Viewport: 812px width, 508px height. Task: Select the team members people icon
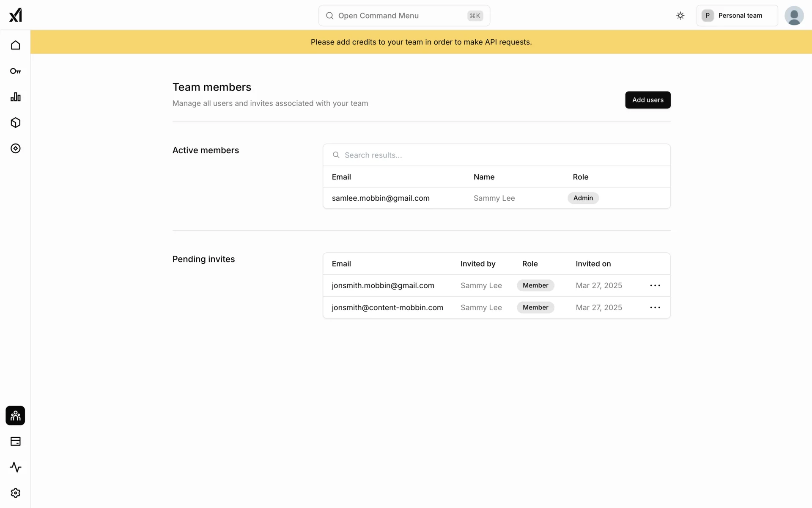coord(15,416)
